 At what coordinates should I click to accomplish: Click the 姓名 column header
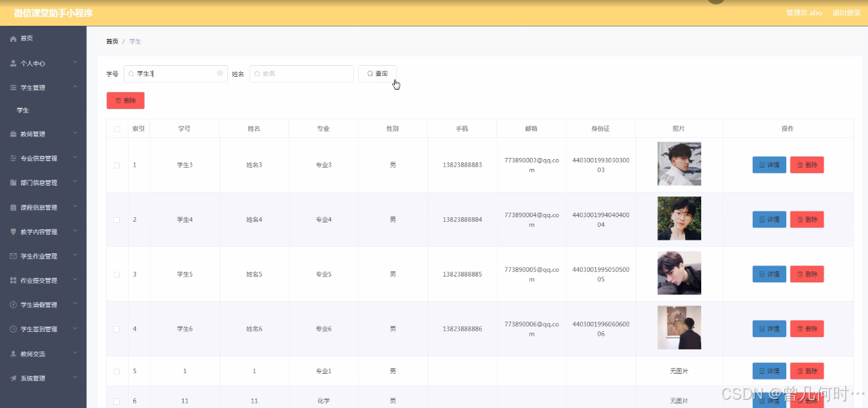(x=254, y=129)
